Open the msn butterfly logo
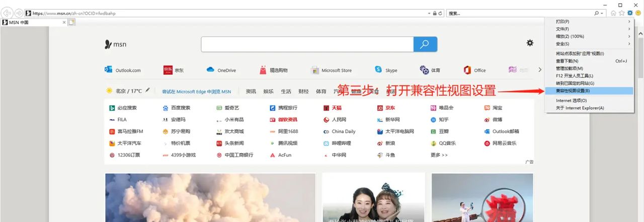 pyautogui.click(x=115, y=44)
